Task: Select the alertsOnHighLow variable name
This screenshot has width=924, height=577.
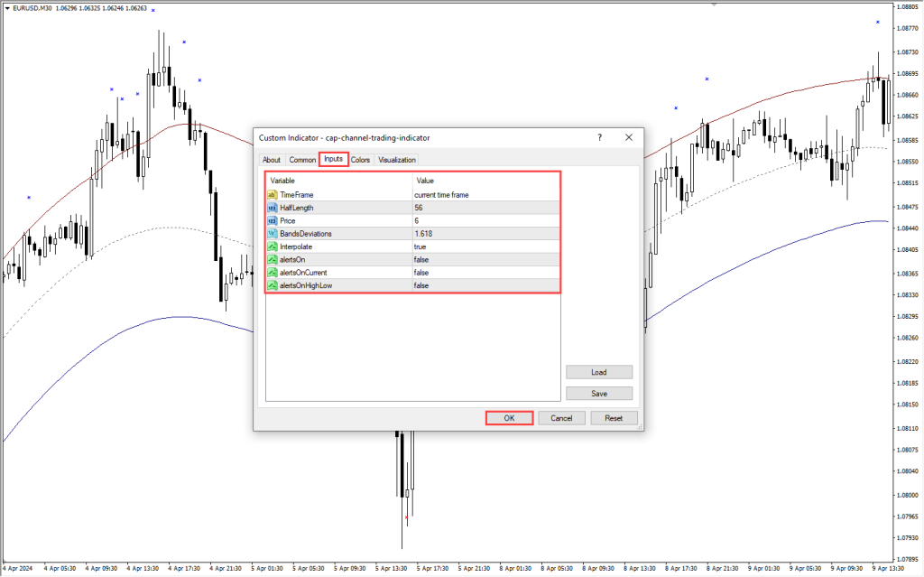Action: tap(306, 285)
